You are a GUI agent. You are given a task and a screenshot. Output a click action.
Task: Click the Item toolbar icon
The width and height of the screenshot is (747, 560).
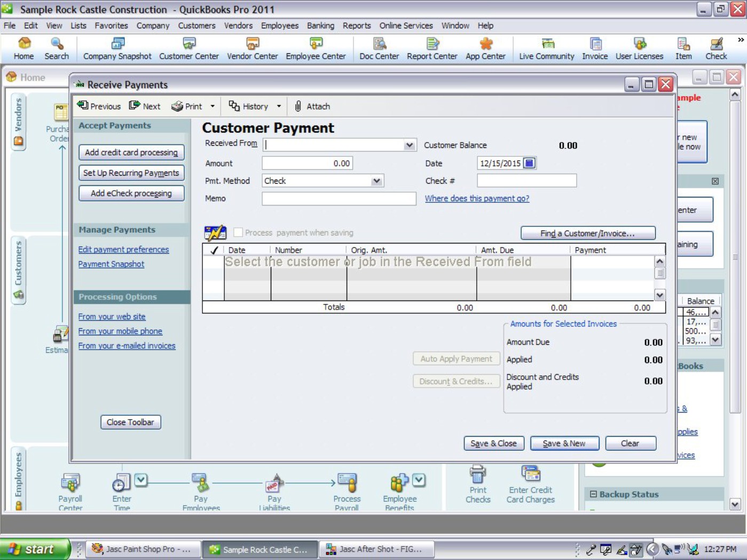click(x=683, y=49)
